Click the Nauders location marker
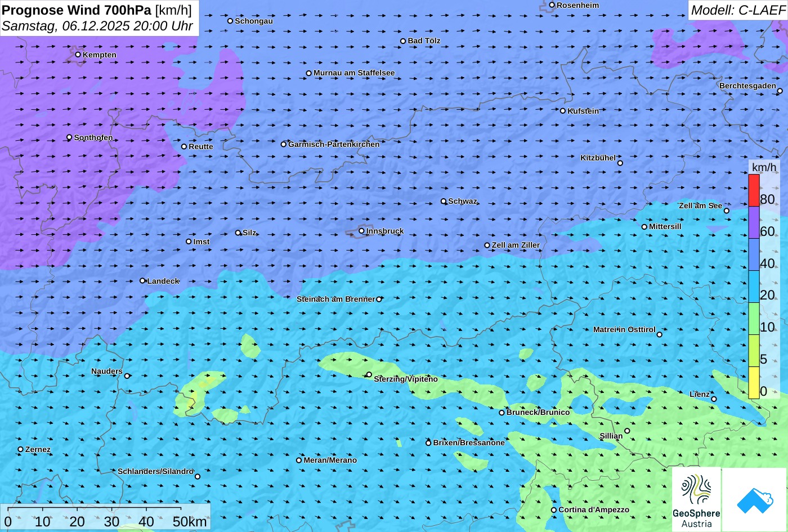Viewport: 788px width, 532px height. (127, 375)
